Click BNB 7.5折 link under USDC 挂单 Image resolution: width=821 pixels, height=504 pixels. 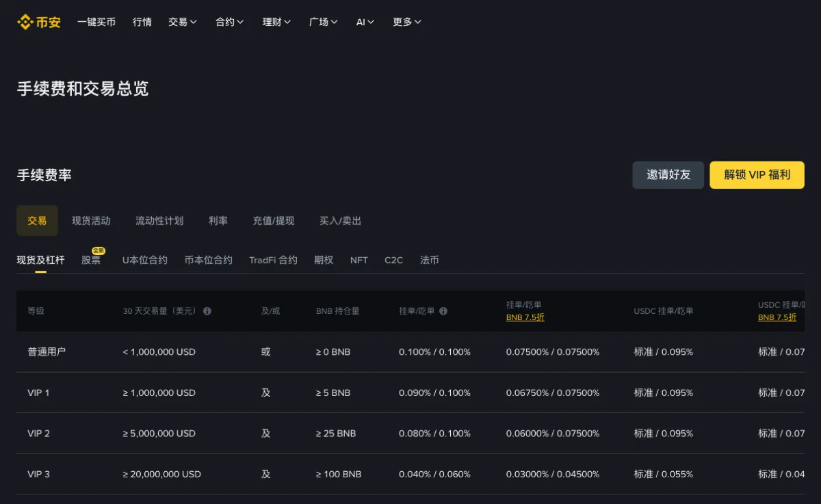[777, 317]
